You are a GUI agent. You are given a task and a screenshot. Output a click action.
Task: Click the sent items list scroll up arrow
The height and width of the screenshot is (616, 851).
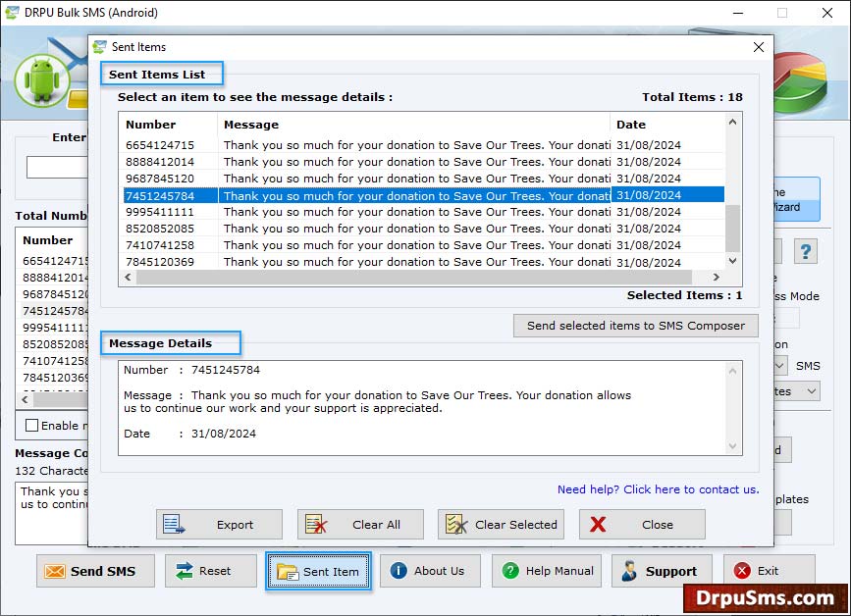pyautogui.click(x=732, y=122)
